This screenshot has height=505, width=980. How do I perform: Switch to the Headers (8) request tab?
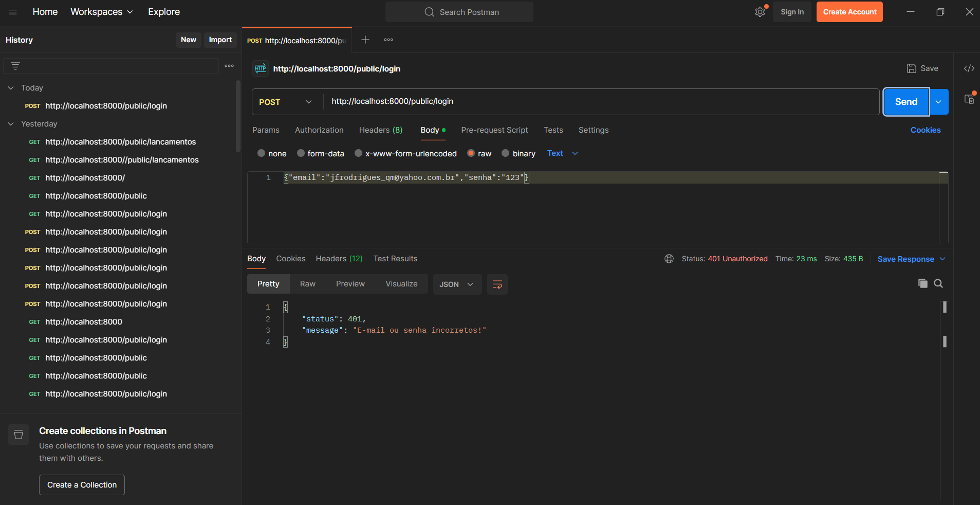381,130
